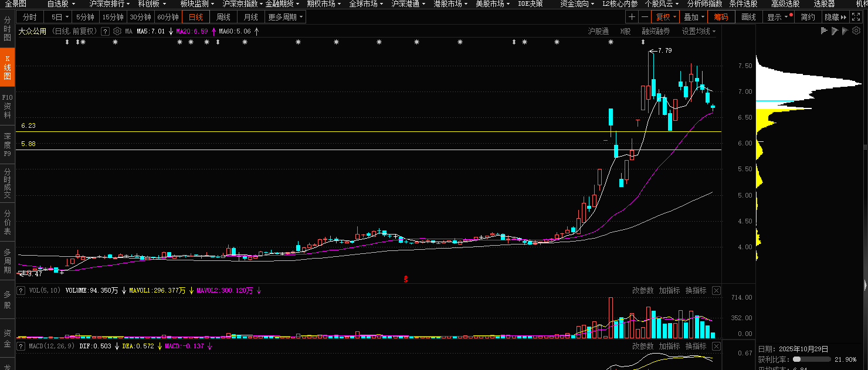
Task: Click the first gray flag icon in chip panel
Action: (x=835, y=31)
